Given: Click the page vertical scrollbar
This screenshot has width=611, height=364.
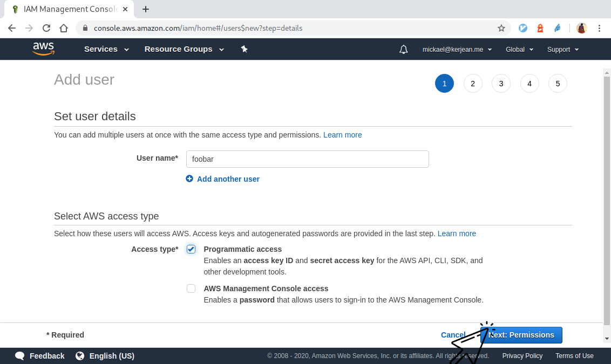Looking at the screenshot, I should click(x=607, y=201).
